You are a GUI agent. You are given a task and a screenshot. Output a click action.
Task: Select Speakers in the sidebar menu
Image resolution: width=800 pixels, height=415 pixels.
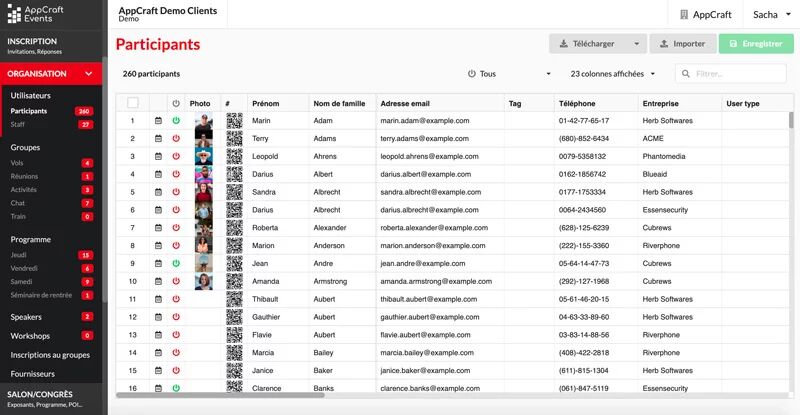[x=26, y=317]
